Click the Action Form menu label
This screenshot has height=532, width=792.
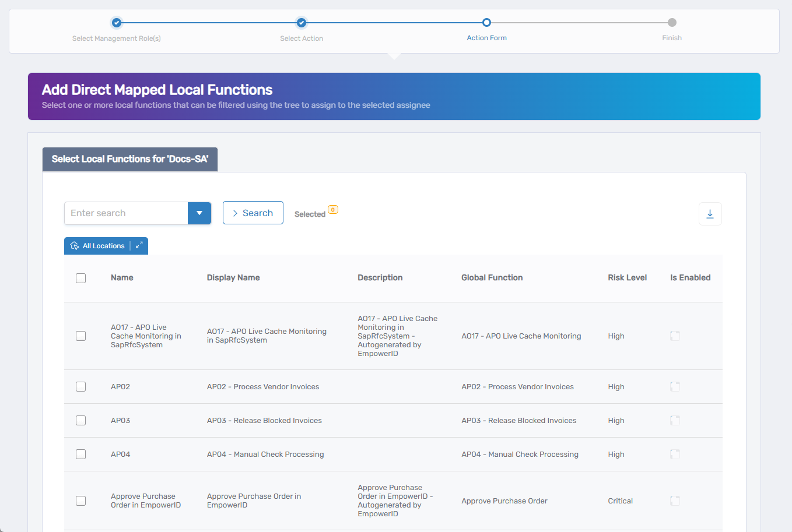point(487,37)
